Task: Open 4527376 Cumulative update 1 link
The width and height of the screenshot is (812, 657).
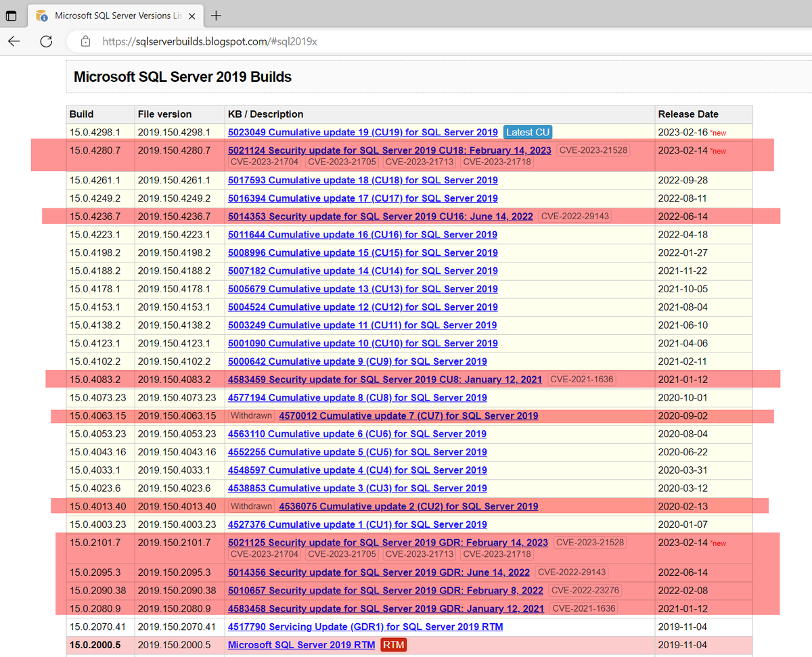Action: (357, 524)
